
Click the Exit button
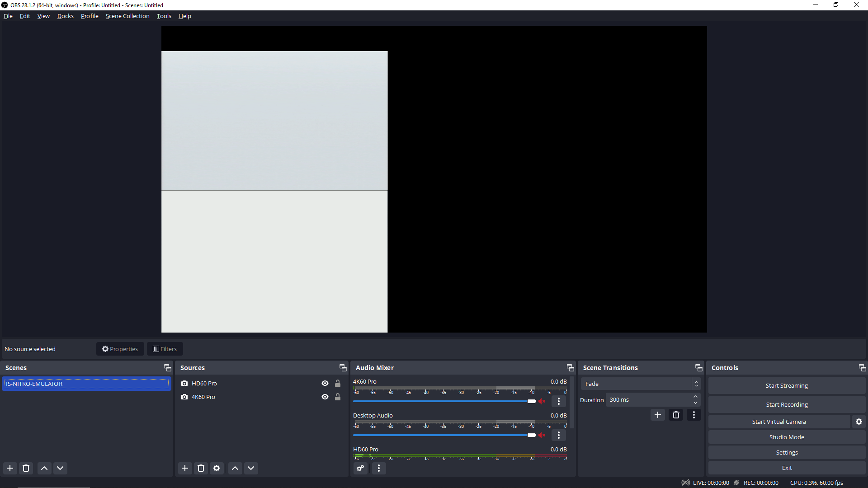(x=787, y=468)
